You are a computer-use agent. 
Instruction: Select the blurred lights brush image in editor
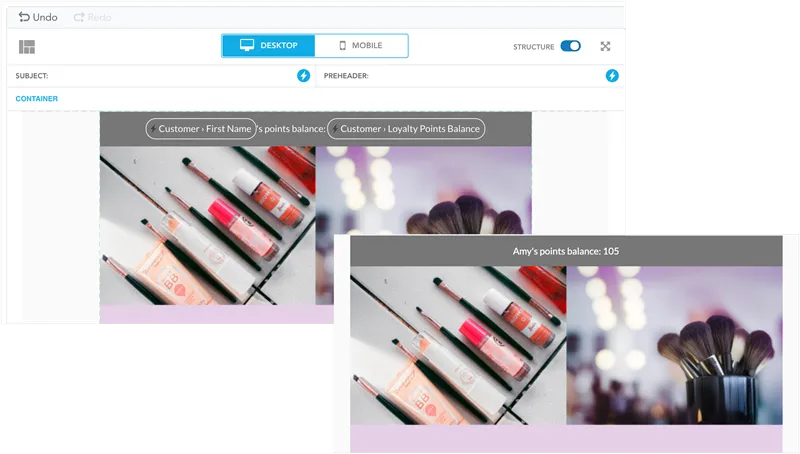(x=423, y=190)
